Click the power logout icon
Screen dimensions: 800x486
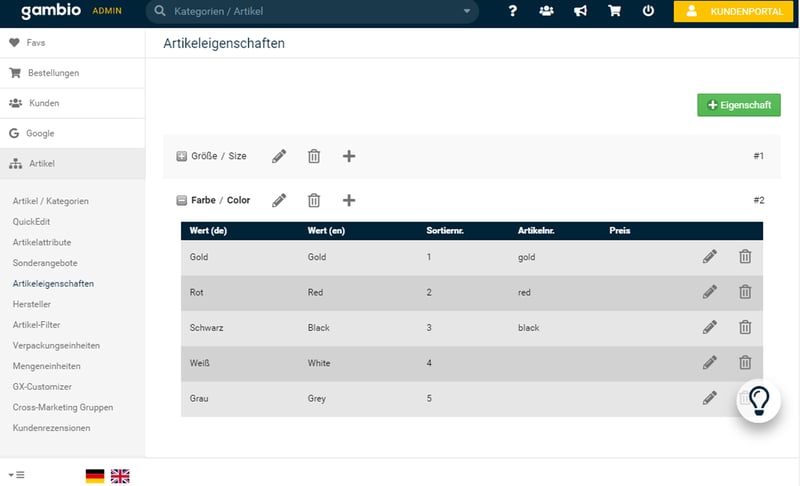648,12
